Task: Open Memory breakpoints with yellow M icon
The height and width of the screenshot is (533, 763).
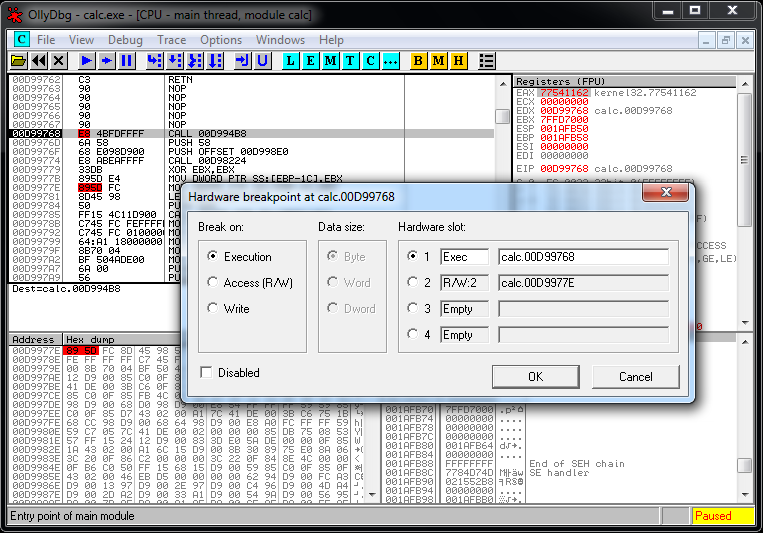Action: [x=438, y=61]
